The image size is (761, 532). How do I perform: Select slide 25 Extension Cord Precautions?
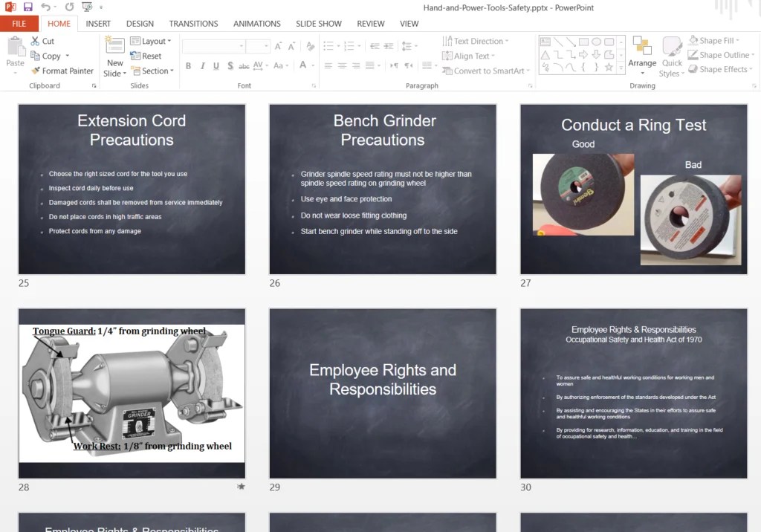pyautogui.click(x=132, y=189)
